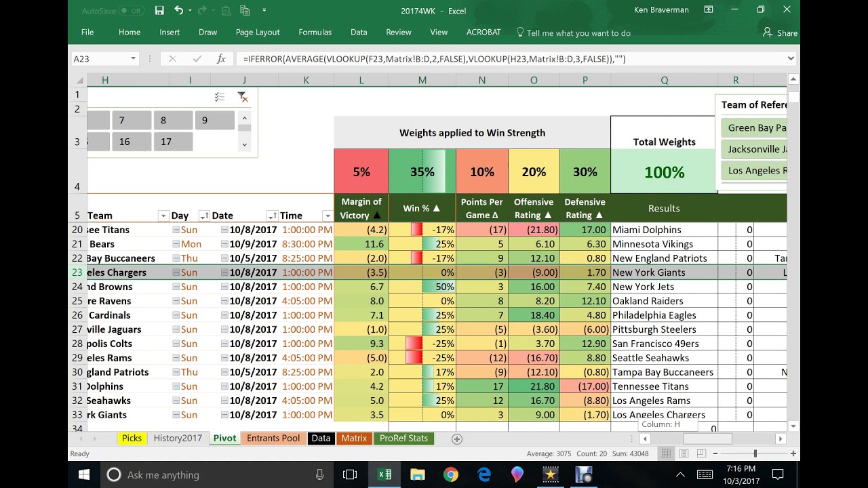
Task: Open the File menu
Action: click(x=87, y=33)
